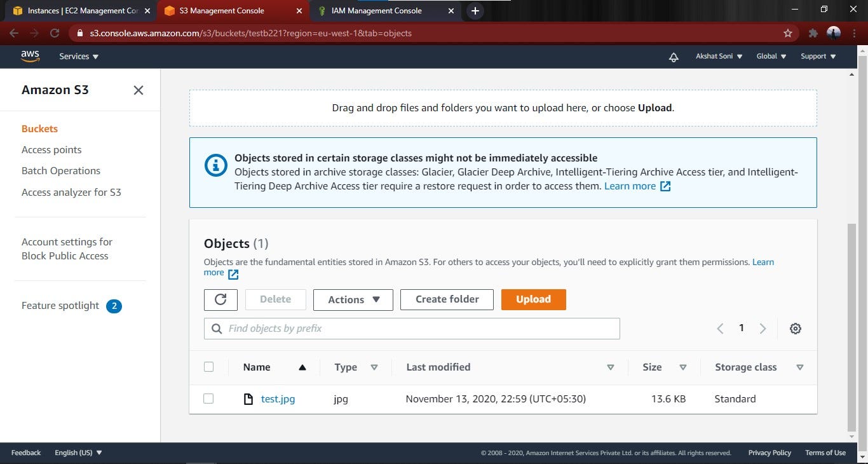Open the Actions dropdown button

[353, 299]
